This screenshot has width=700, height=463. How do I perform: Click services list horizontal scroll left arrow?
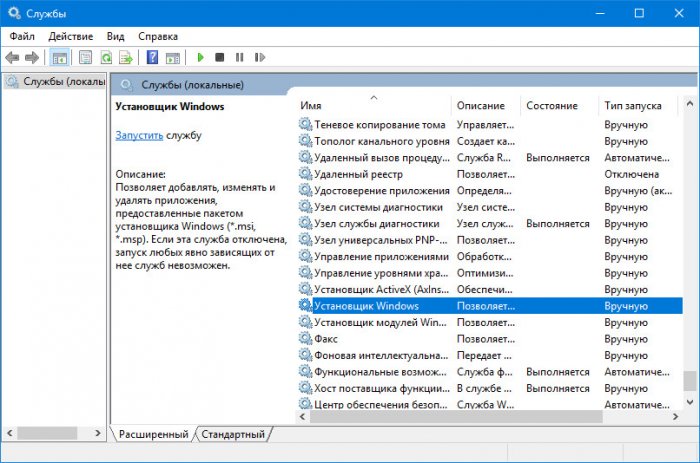tap(303, 417)
